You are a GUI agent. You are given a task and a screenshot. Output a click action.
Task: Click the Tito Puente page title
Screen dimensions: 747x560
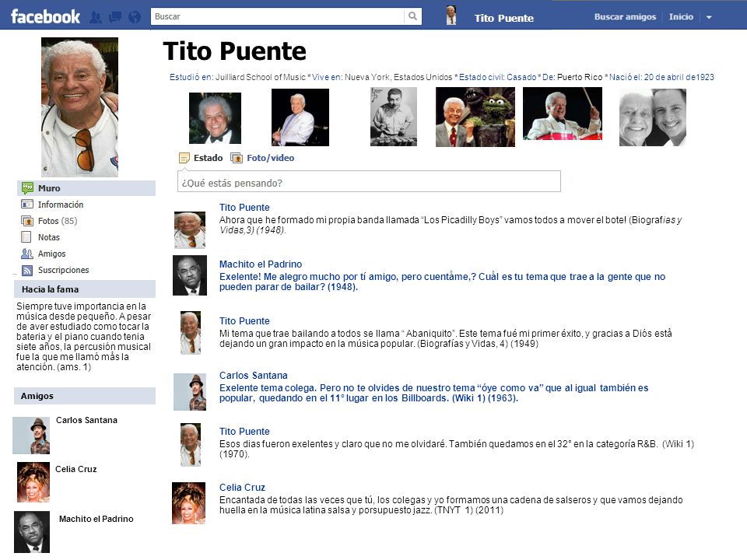(x=234, y=51)
